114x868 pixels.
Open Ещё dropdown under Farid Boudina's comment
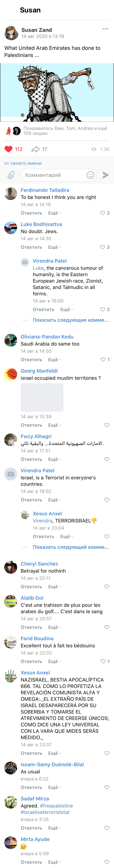pyautogui.click(x=55, y=661)
